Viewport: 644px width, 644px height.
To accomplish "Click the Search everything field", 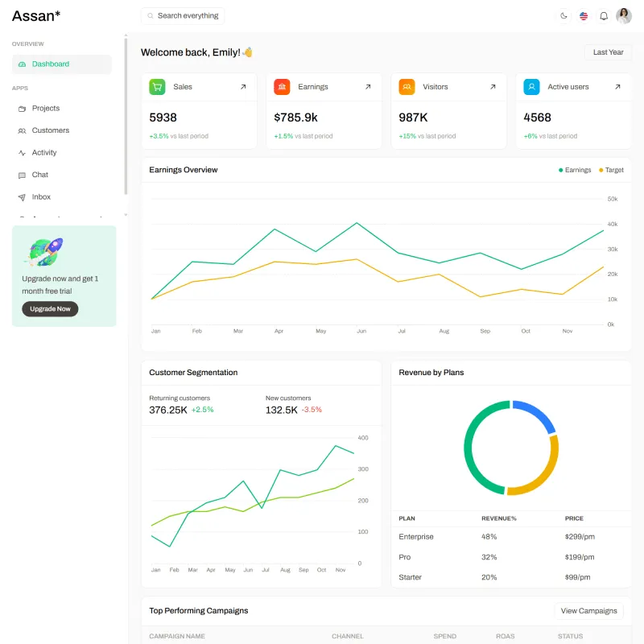I will point(183,16).
